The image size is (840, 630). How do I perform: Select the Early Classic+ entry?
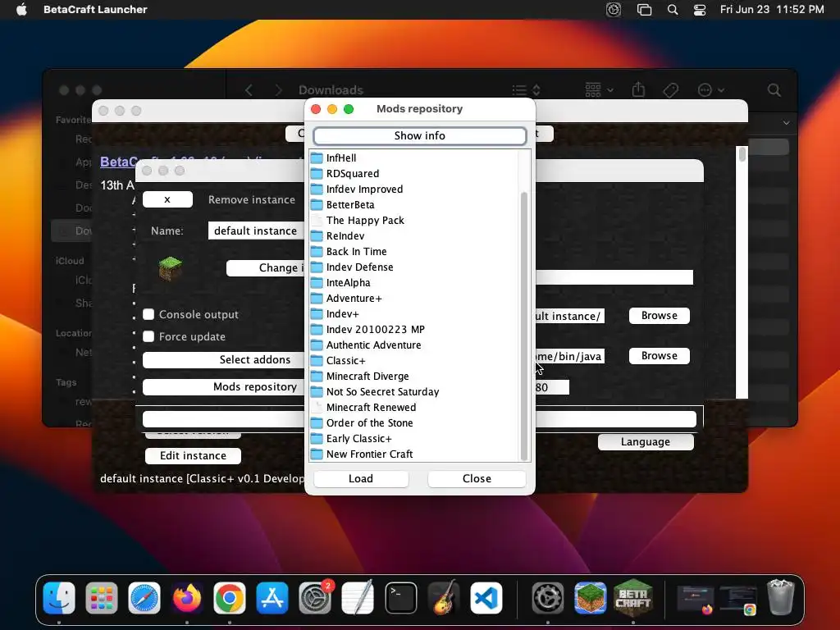pyautogui.click(x=359, y=438)
